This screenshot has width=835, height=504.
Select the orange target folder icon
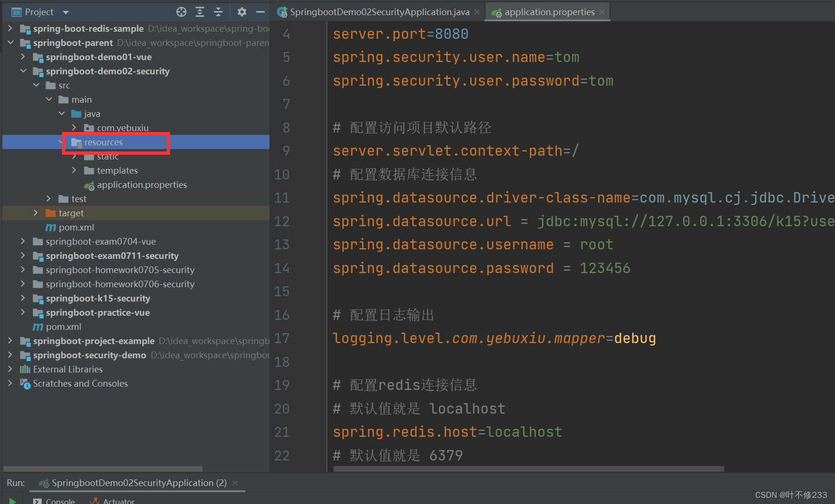coord(51,213)
